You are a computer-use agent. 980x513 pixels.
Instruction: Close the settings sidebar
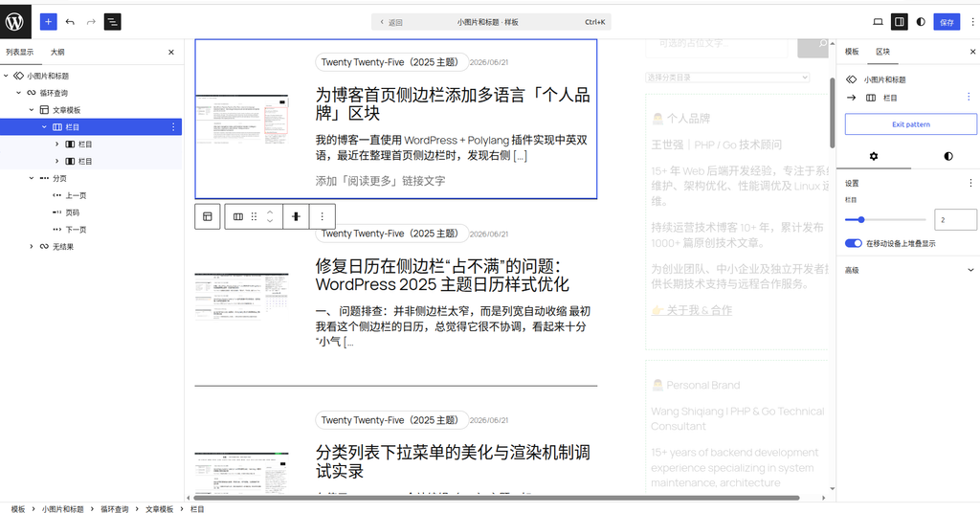(972, 52)
